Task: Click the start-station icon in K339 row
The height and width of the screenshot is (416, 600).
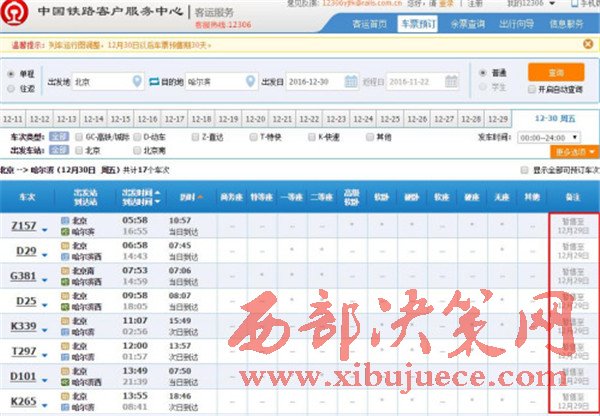Action: pos(66,320)
